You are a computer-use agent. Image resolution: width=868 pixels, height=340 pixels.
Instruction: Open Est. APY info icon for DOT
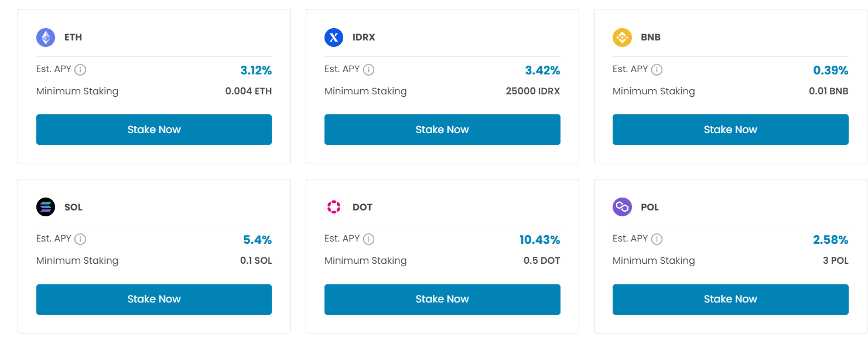[x=369, y=239]
